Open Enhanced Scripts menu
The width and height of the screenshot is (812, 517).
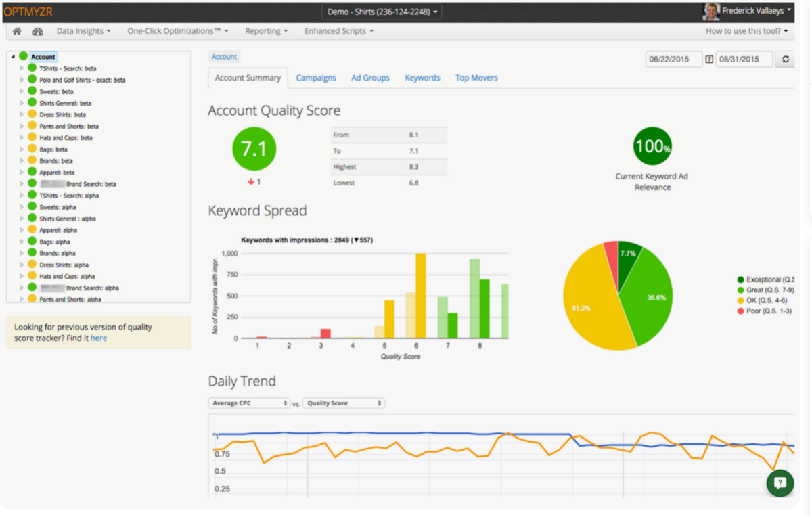338,31
